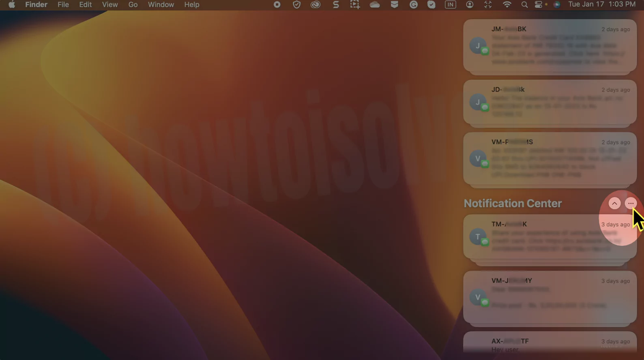The height and width of the screenshot is (360, 644).
Task: Click the J avatar on JM notification
Action: click(478, 45)
